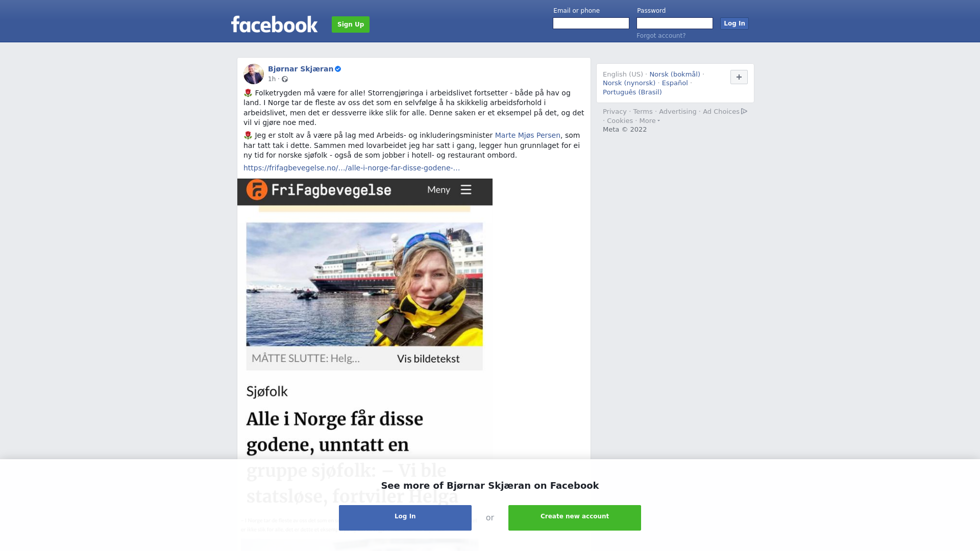Click the public globe privacy icon
Screen dimensions: 980x551
point(285,79)
